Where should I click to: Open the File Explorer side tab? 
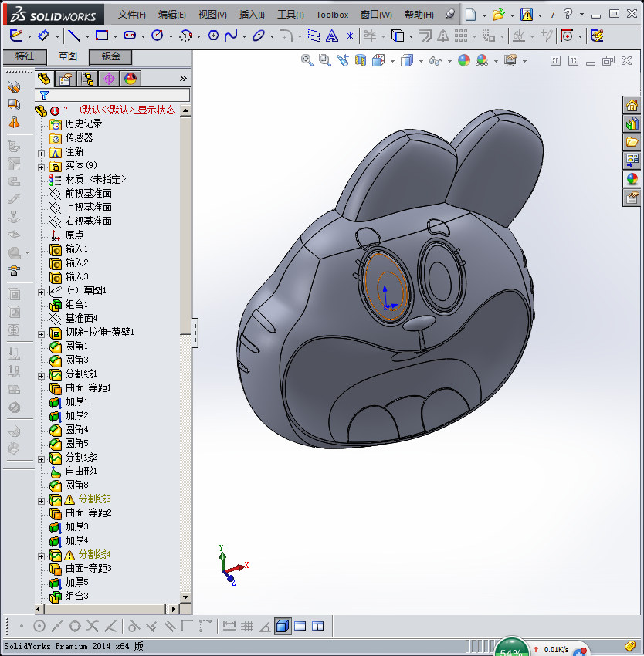pos(632,142)
